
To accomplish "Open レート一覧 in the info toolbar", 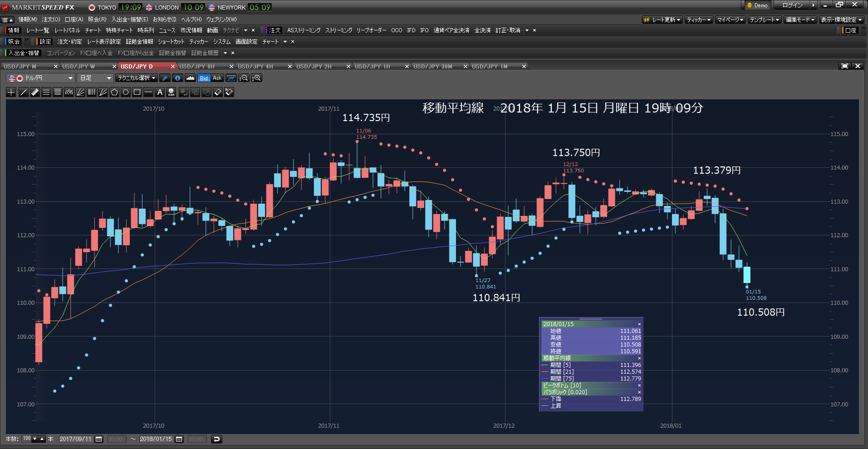I will click(38, 30).
